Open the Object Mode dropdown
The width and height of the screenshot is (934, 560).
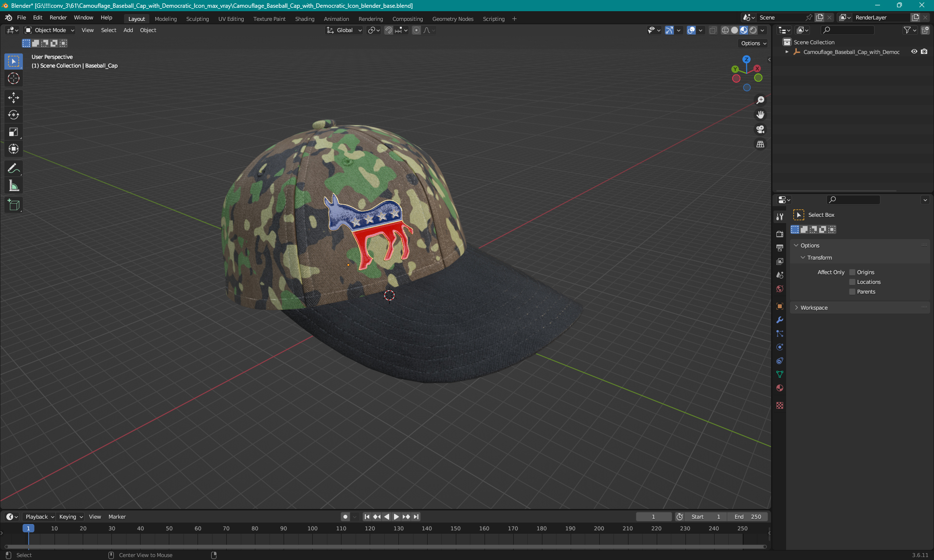point(50,30)
